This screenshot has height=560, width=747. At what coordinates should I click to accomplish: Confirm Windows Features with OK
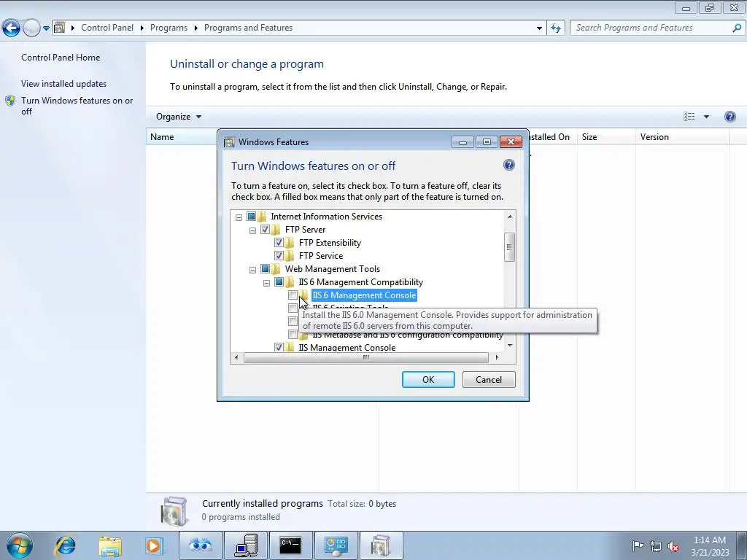428,379
